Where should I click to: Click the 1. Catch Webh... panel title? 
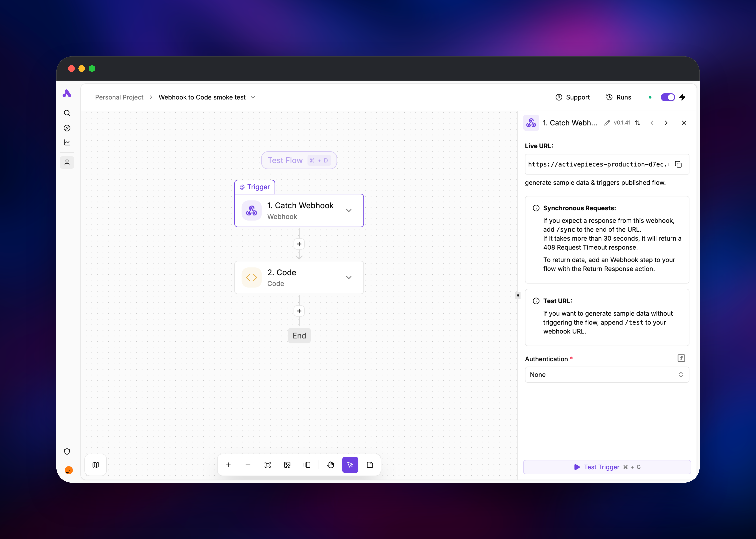(x=570, y=123)
